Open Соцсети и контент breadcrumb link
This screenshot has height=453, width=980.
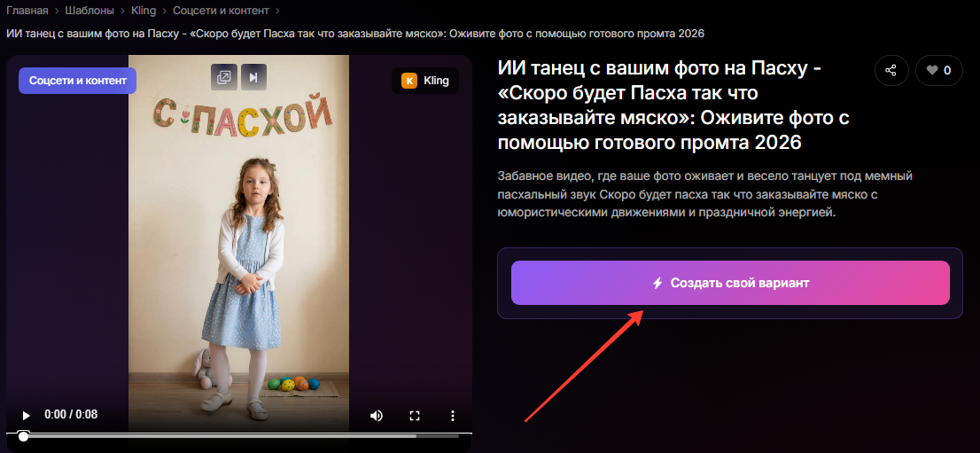pos(221,11)
